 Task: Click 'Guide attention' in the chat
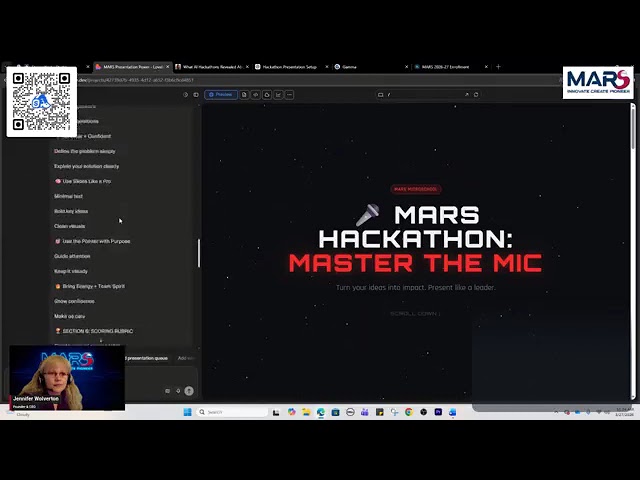pyautogui.click(x=72, y=256)
